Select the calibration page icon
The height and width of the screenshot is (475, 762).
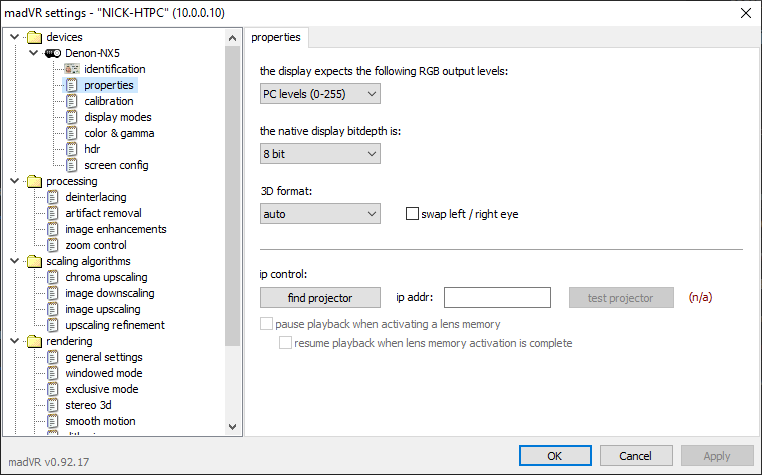click(71, 101)
